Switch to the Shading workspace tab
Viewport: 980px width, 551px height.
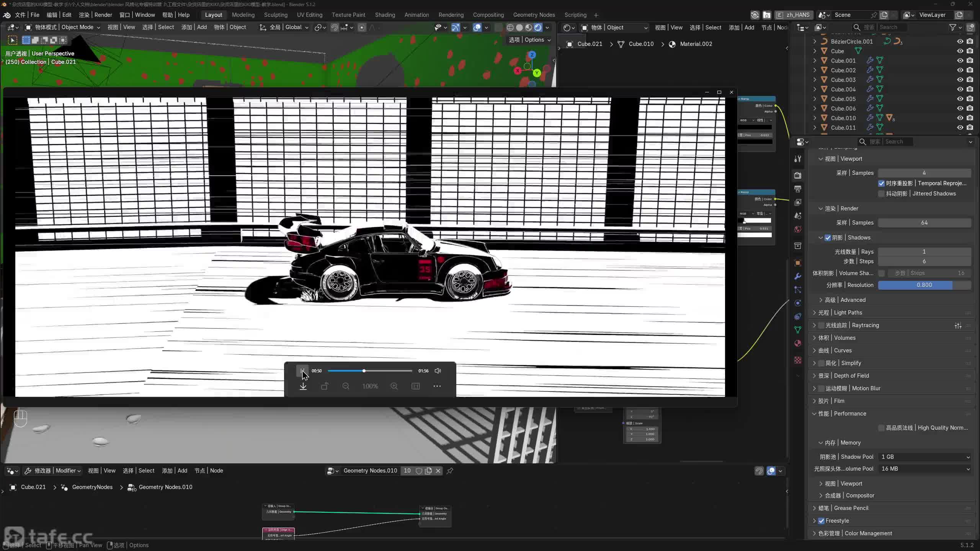click(x=385, y=15)
